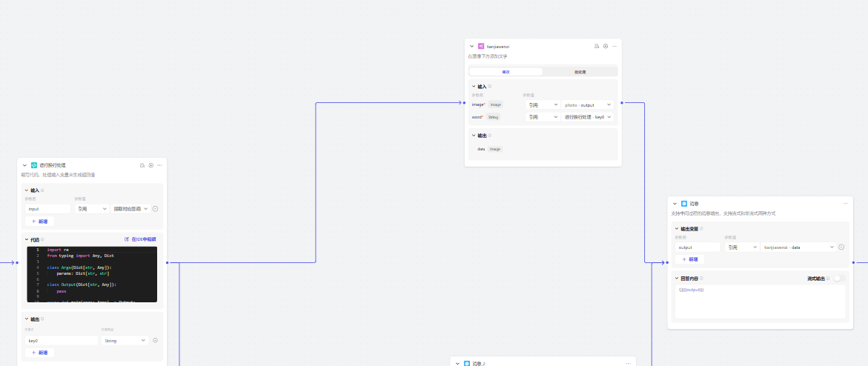868x366 pixels.
Task: Collapse the 消息_2 node
Action: pos(457,363)
